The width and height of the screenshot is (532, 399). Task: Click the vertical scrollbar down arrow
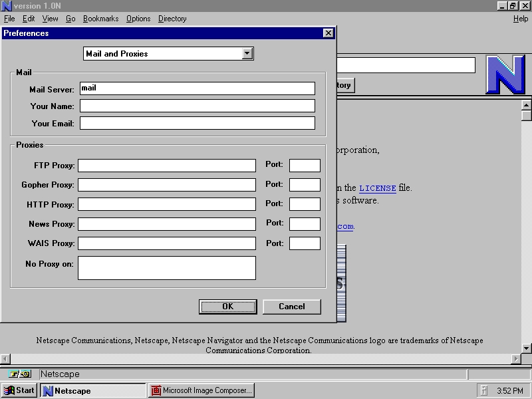pos(526,348)
